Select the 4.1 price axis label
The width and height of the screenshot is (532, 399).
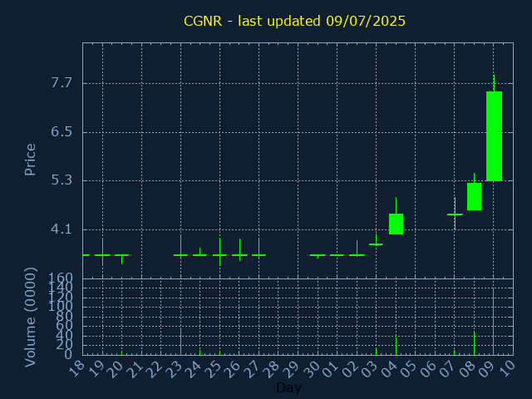pos(62,229)
